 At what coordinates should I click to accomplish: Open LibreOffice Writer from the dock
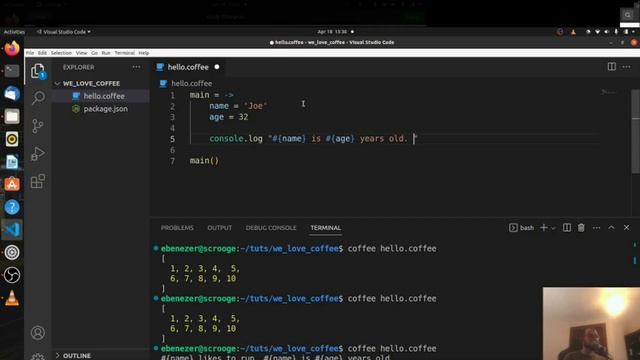[12, 162]
